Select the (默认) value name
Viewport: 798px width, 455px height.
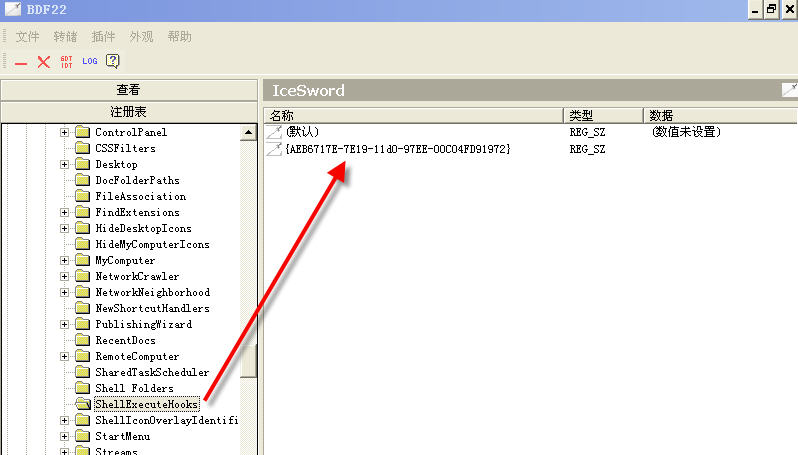[302, 132]
